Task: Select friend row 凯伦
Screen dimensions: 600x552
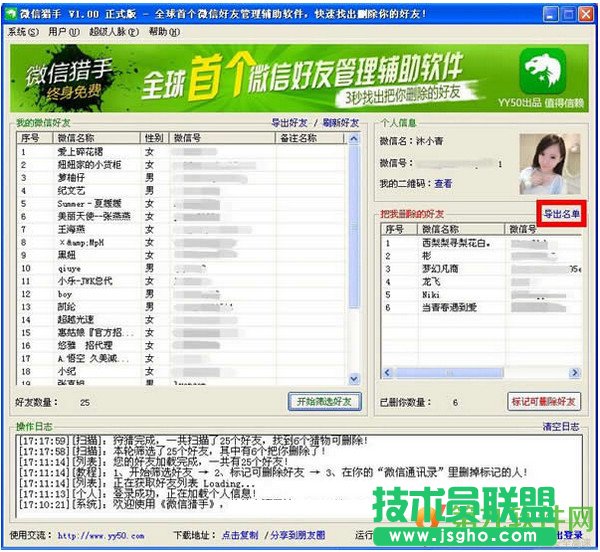Action: click(183, 307)
